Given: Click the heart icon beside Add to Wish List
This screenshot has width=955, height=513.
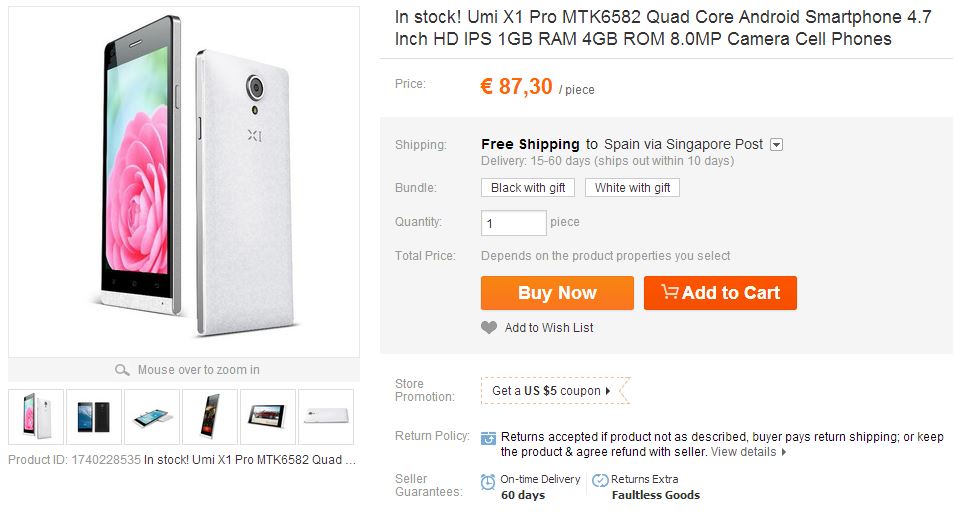Looking at the screenshot, I should [x=489, y=328].
